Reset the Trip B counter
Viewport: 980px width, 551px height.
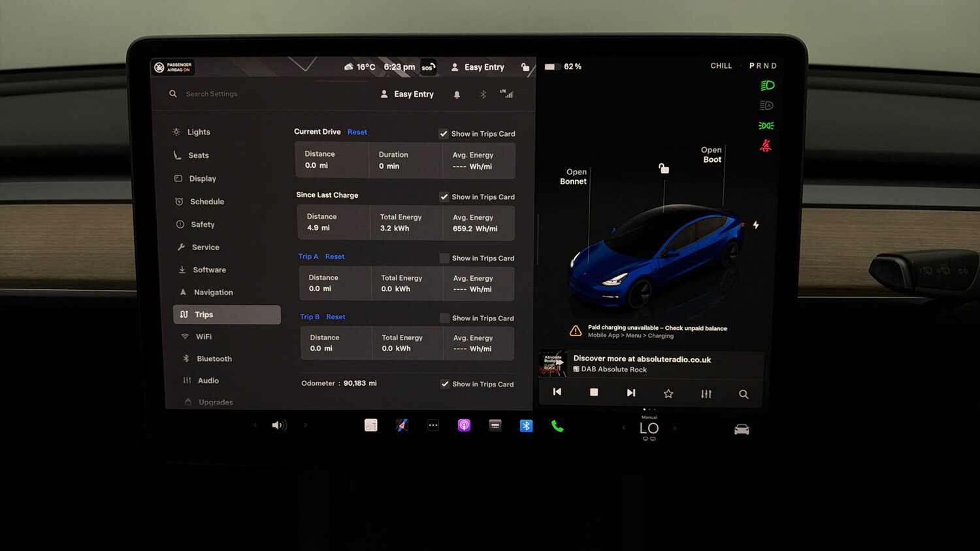point(336,317)
